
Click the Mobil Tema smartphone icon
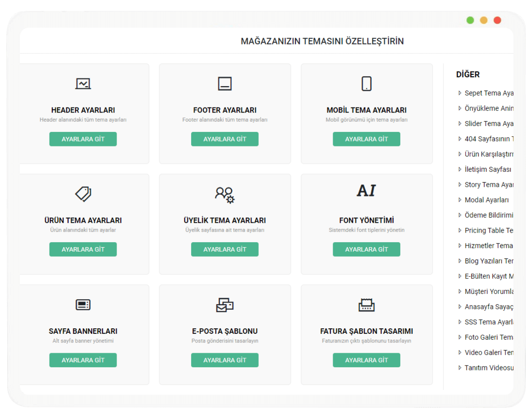[366, 84]
